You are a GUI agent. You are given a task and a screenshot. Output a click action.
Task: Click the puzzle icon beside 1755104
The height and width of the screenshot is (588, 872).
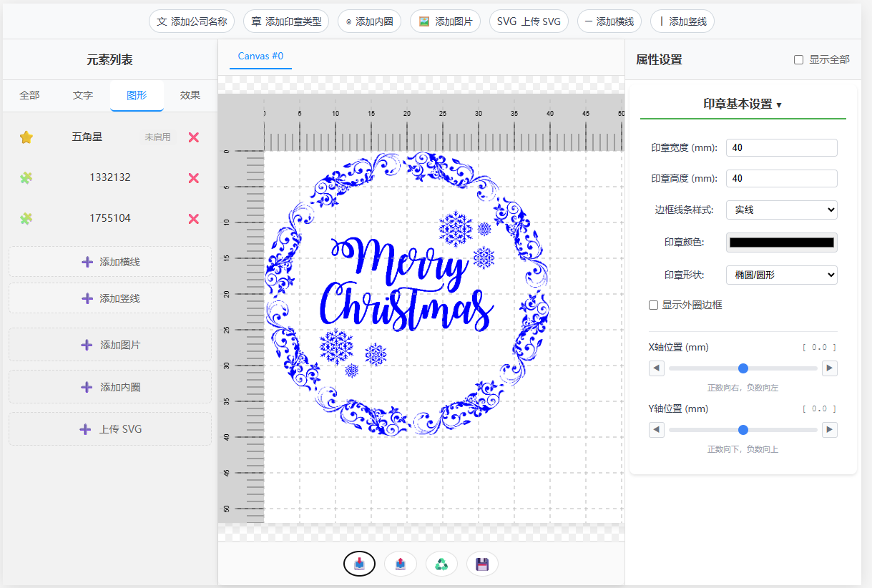[x=26, y=218]
